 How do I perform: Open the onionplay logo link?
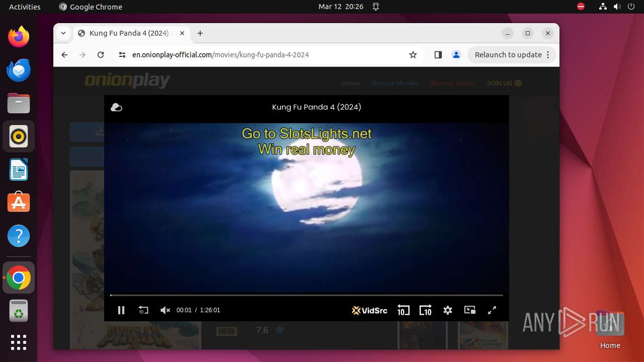pos(127,80)
